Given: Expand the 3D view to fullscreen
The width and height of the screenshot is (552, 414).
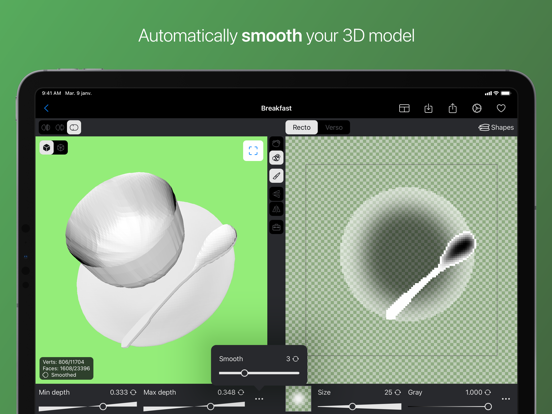Looking at the screenshot, I should [x=253, y=151].
